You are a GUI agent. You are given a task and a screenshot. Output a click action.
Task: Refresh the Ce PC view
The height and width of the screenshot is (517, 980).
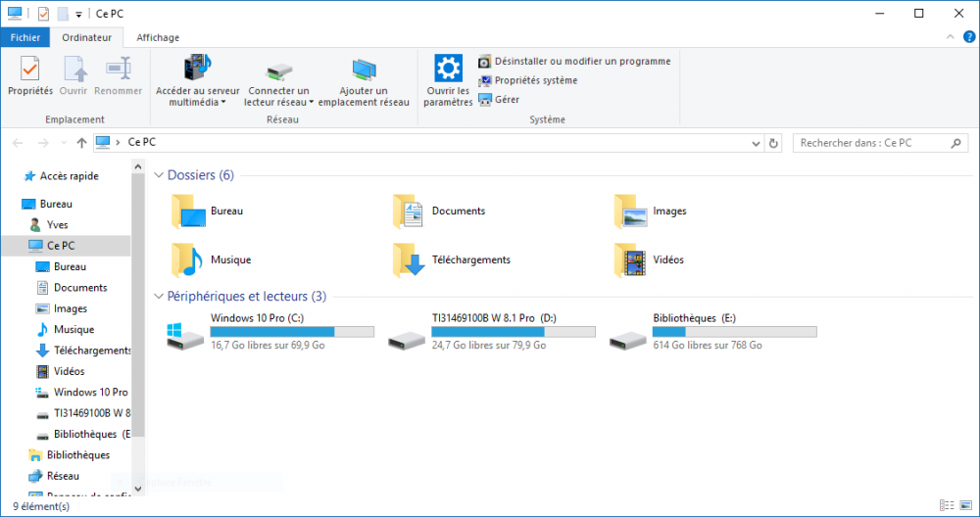(773, 143)
